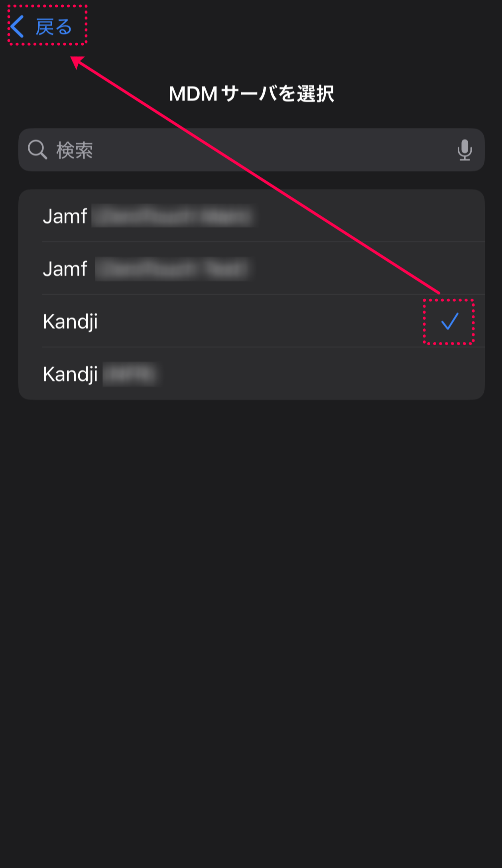Click the blurred name of first Jamf server
This screenshot has width=502, height=868.
pyautogui.click(x=173, y=216)
